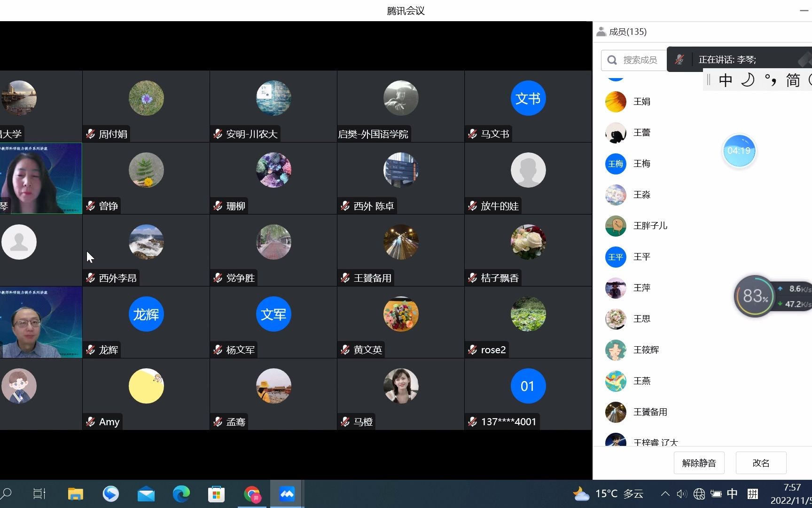Click the 04:19 floating timer bubble
812x508 pixels.
click(739, 151)
